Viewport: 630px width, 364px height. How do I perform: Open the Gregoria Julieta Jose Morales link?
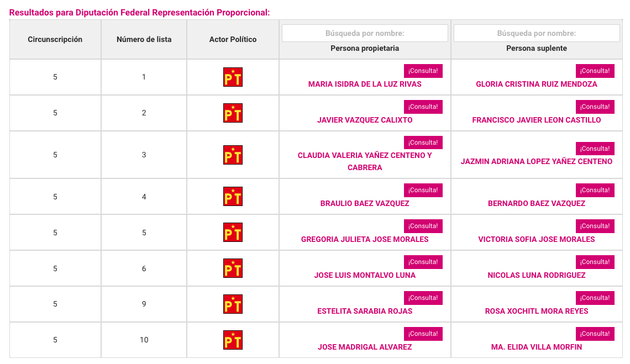pyautogui.click(x=365, y=240)
